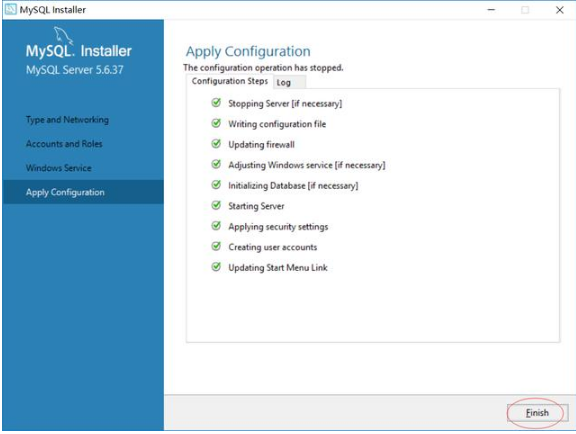Click green checkmark beside Stopping Server
The width and height of the screenshot is (576, 434).
(216, 103)
